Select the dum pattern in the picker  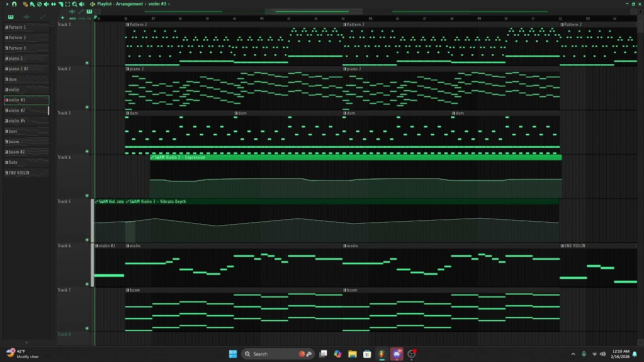[27, 79]
